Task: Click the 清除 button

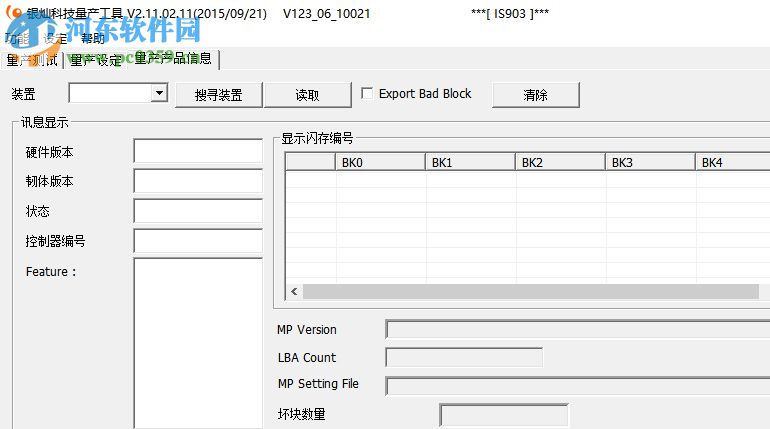Action: tap(536, 95)
